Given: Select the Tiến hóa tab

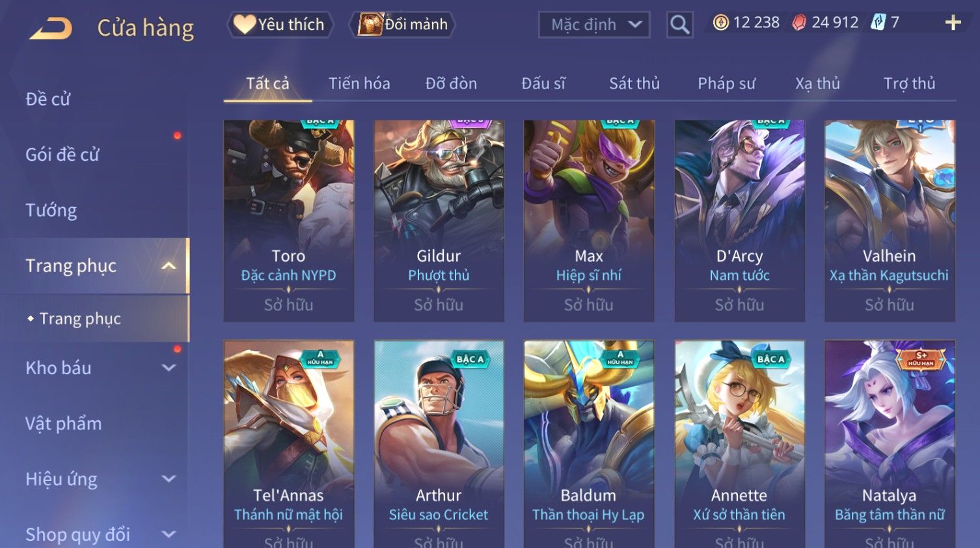Looking at the screenshot, I should tap(359, 83).
